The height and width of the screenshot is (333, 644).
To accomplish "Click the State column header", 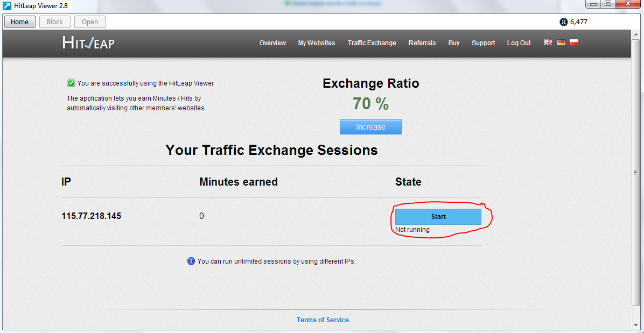I will (408, 182).
